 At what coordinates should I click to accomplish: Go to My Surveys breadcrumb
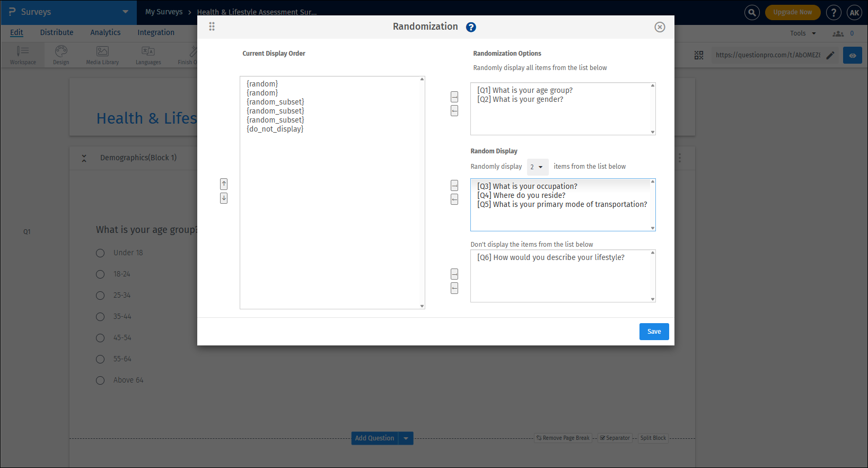point(164,12)
